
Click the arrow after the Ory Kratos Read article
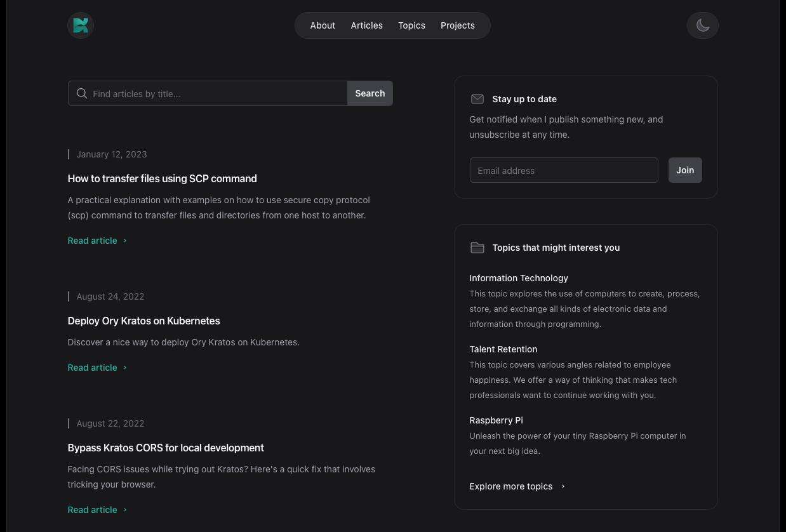tap(125, 368)
